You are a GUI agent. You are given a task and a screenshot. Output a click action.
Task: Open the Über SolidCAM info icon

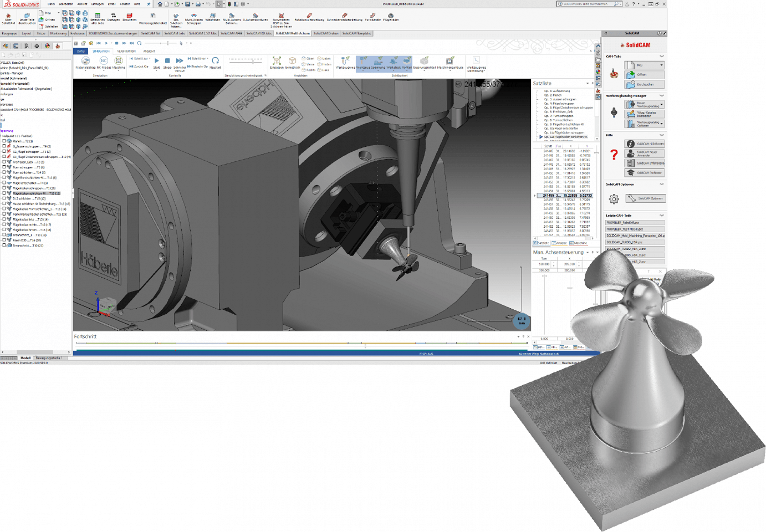click(8, 16)
